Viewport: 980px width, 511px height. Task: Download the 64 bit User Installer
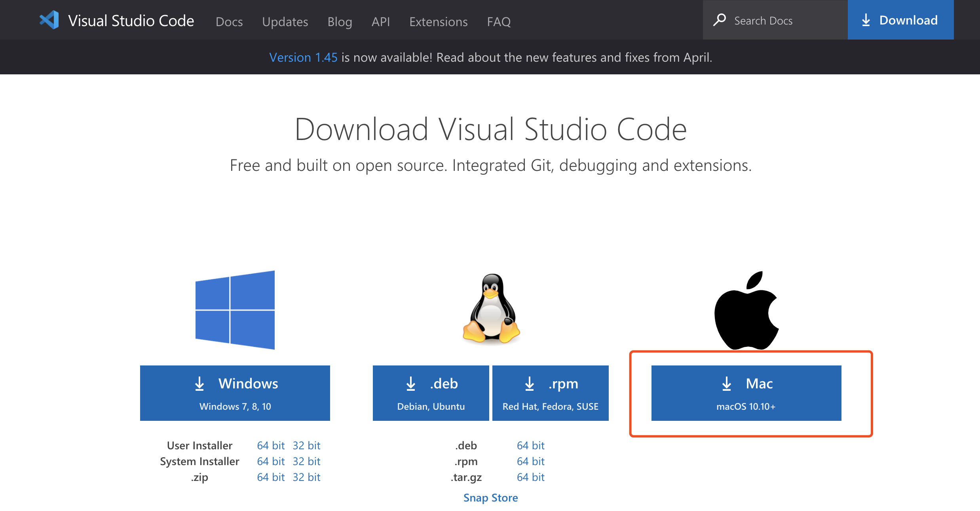tap(271, 445)
